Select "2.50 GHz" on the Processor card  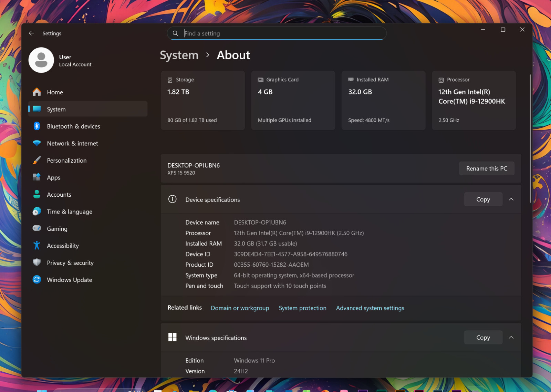click(449, 120)
